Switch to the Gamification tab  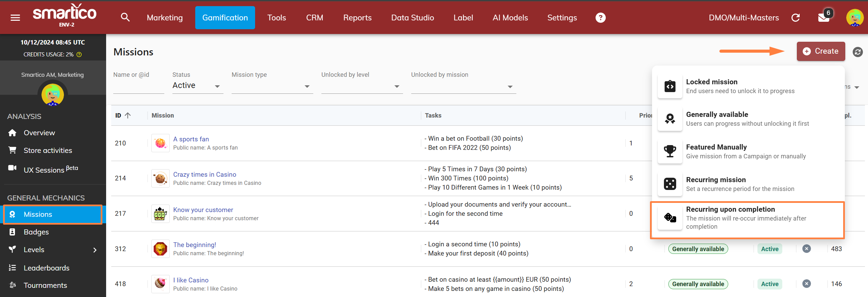[225, 18]
